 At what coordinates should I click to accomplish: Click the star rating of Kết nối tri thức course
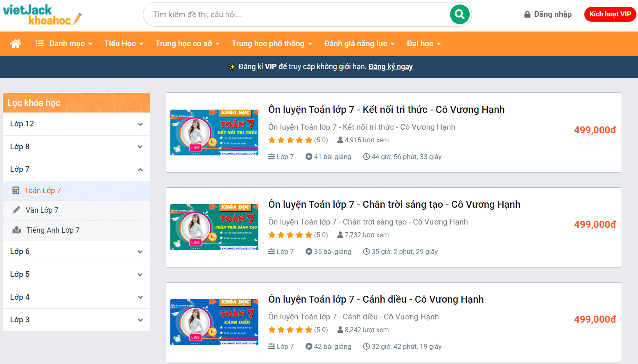[x=290, y=140]
